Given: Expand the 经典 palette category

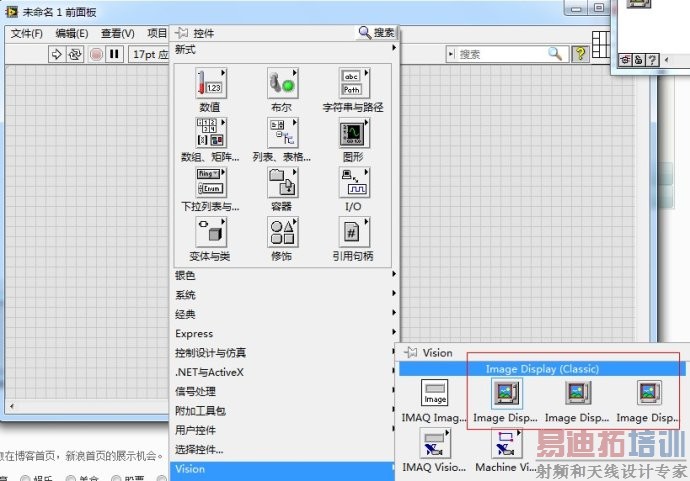Looking at the screenshot, I should click(x=285, y=314).
